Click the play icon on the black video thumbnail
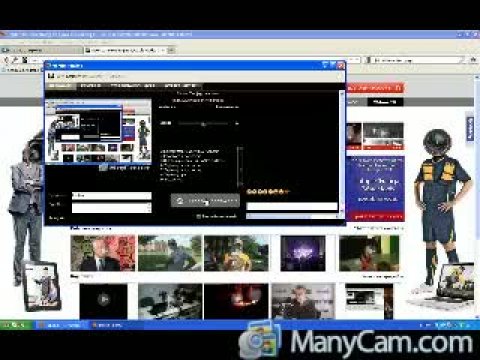Image resolution: width=480 pixels, height=360 pixels. (x=103, y=299)
